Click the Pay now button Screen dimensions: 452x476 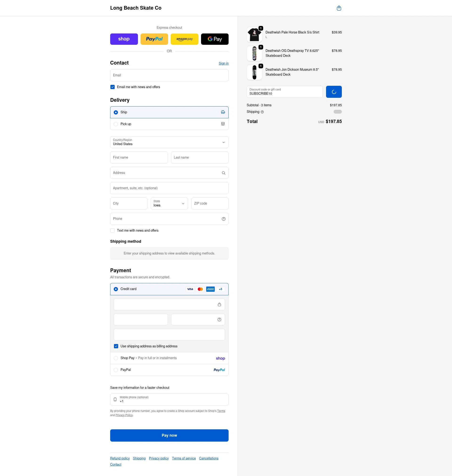click(x=169, y=435)
